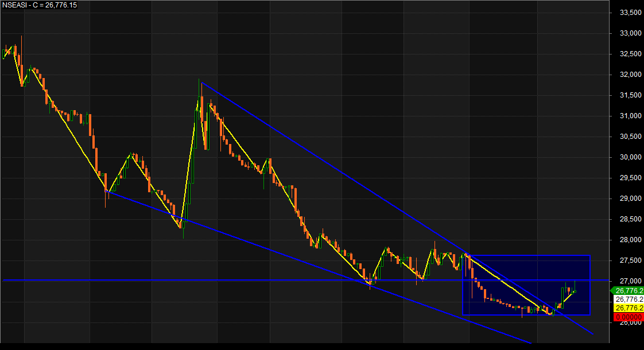This screenshot has width=644, height=350.
Task: Click the green 26,776.2 price tag
Action: [x=627, y=290]
